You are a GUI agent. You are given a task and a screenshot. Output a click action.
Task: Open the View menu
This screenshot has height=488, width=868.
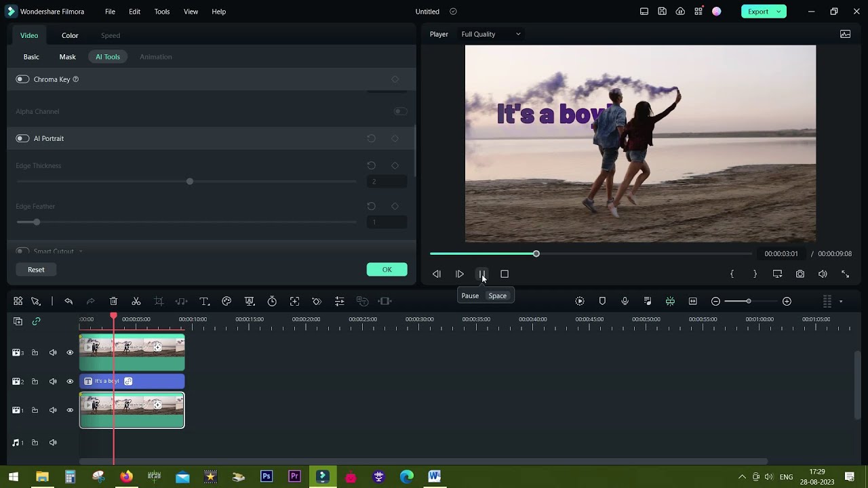[191, 12]
